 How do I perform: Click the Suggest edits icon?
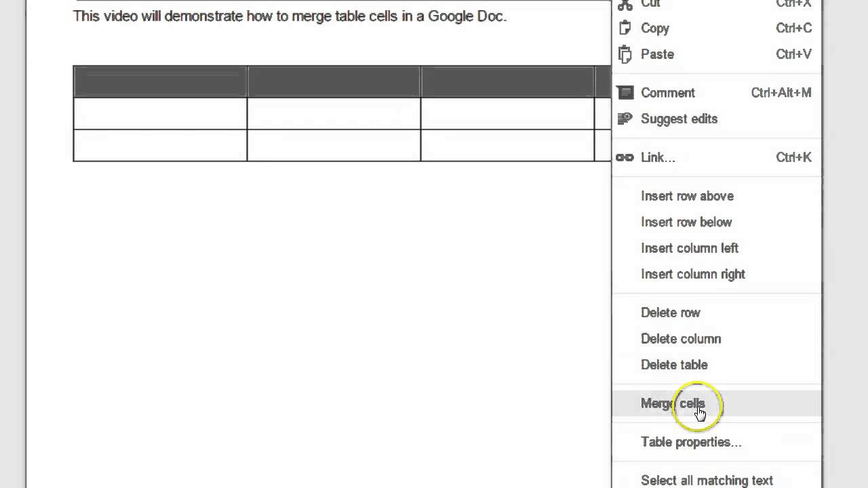pos(625,119)
